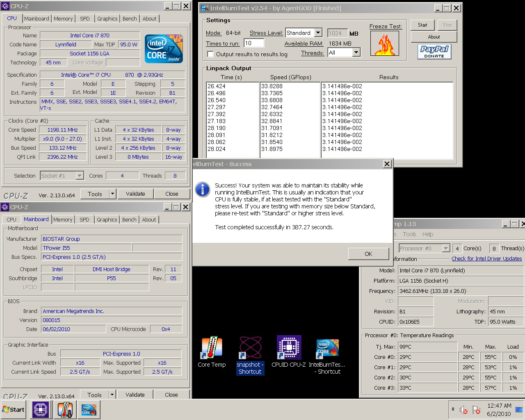Click About button in IntelBurnTest
Image resolution: width=525 pixels, height=420 pixels.
pyautogui.click(x=434, y=37)
